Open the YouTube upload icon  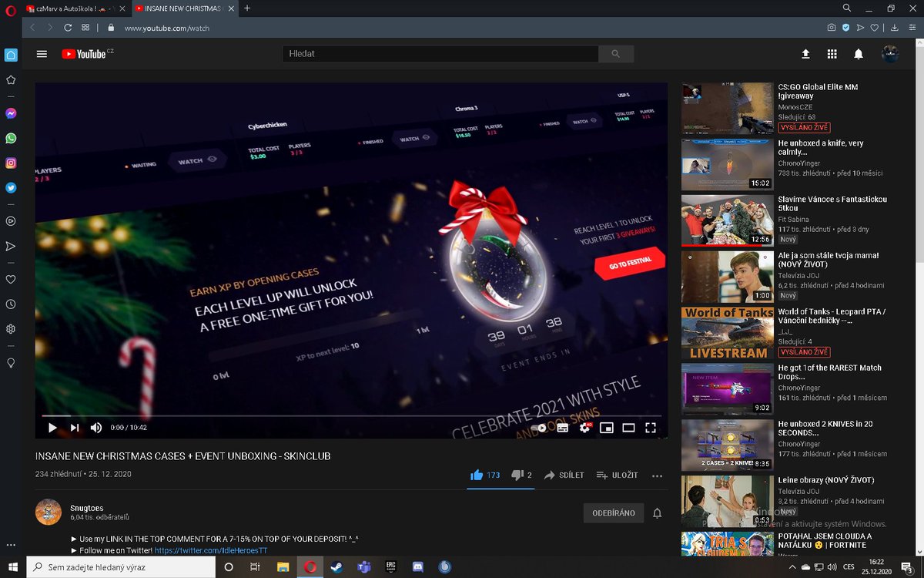click(x=805, y=54)
